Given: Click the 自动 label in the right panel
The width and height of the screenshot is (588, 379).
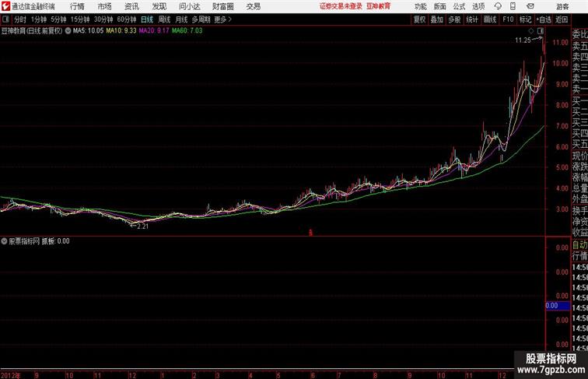Looking at the screenshot, I should click(x=579, y=245).
